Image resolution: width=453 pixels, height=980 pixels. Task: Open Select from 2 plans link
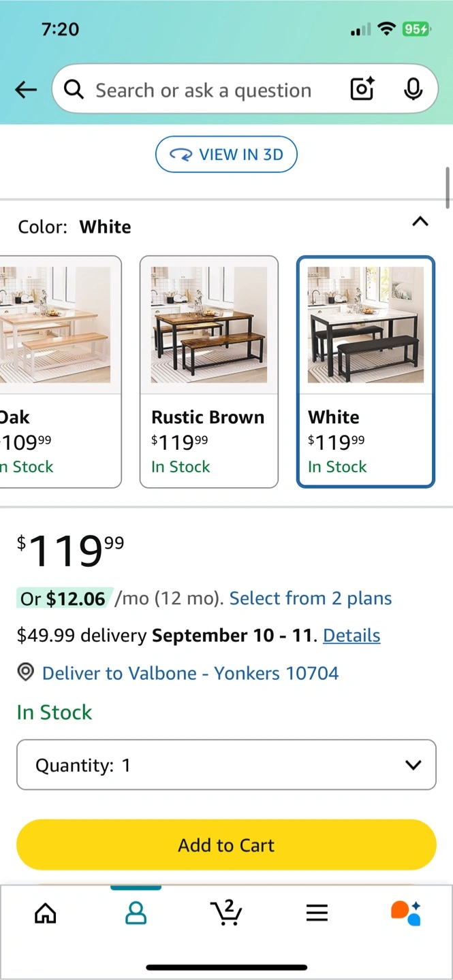(311, 598)
